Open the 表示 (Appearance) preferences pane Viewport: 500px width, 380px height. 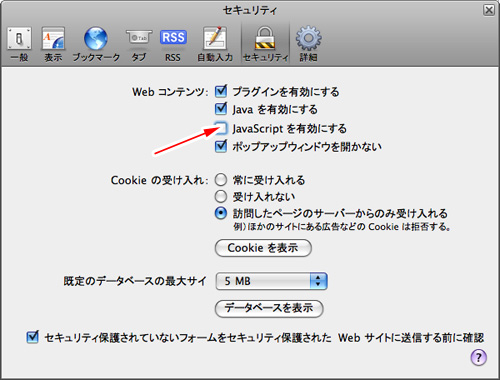(x=53, y=44)
